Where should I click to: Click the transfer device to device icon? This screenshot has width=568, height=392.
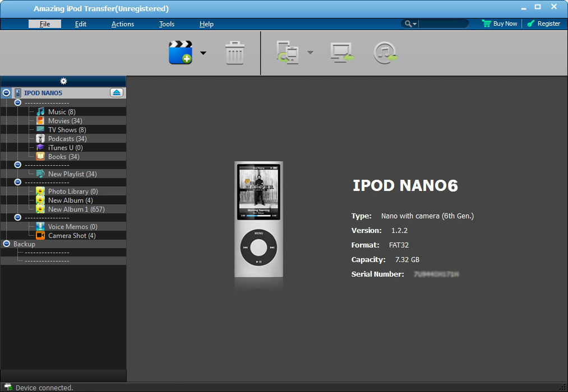pyautogui.click(x=288, y=53)
